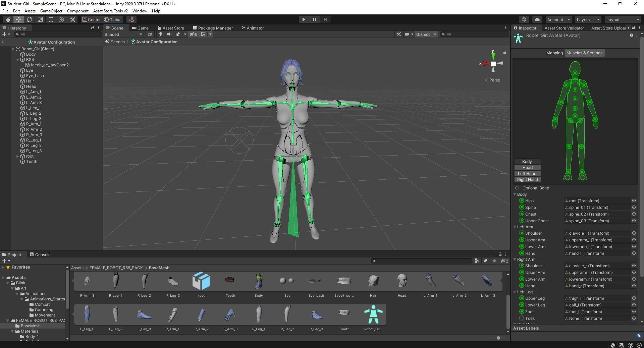Select the Rotate tool
Screen dimensions: 644x348
click(x=29, y=19)
